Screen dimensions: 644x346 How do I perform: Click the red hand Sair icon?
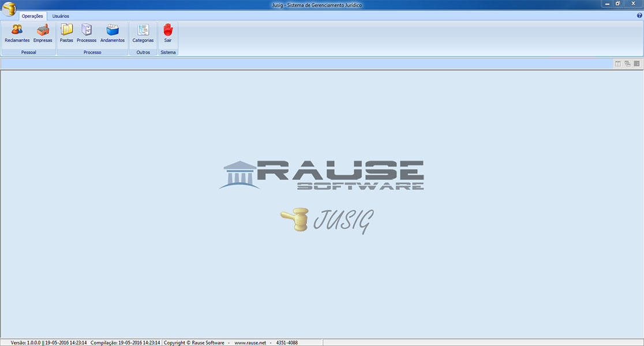coord(168,29)
